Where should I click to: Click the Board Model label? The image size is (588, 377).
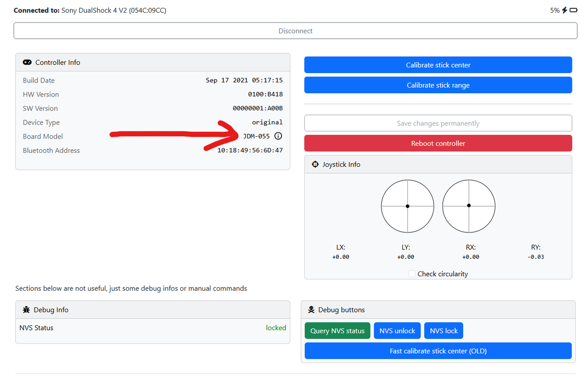(x=43, y=136)
